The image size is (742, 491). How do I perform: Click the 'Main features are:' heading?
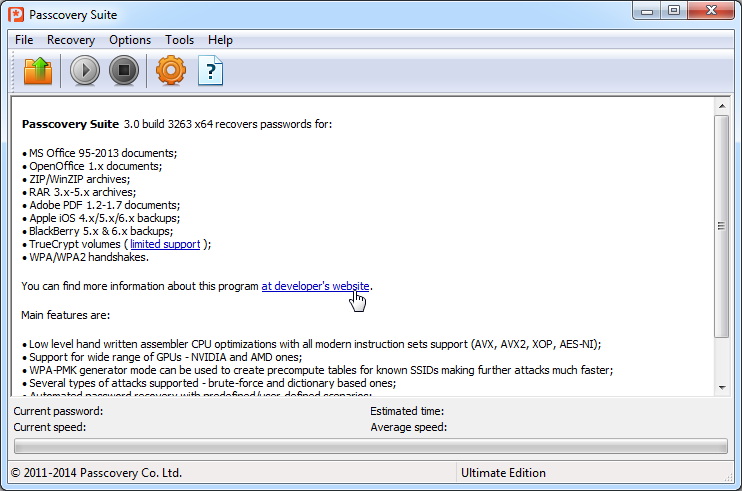(x=66, y=315)
